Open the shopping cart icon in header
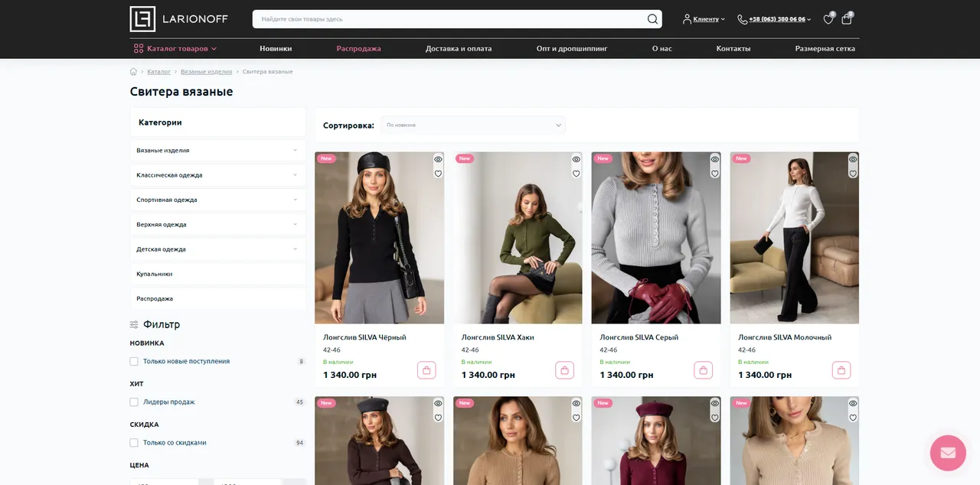This screenshot has height=485, width=980. point(847,19)
